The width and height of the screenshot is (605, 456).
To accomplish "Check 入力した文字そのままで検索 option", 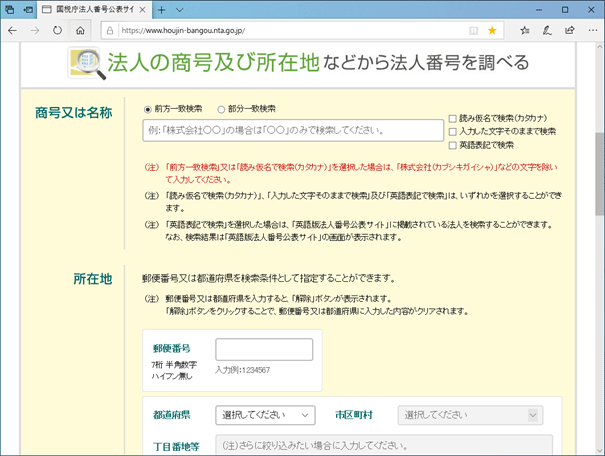I will (453, 131).
